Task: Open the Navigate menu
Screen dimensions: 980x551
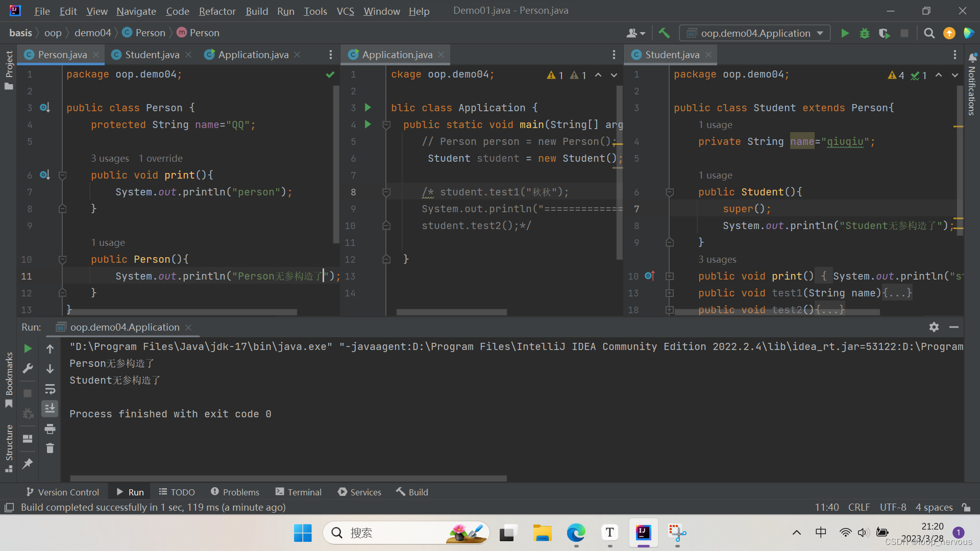Action: tap(136, 11)
